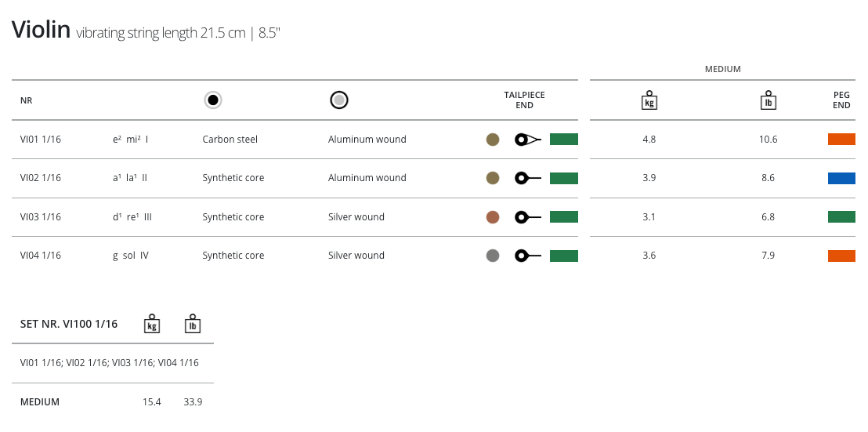Screen dimensions: 868x432
Task: Click the lb icon beside SET NR. VI100
Action: pyautogui.click(x=192, y=324)
